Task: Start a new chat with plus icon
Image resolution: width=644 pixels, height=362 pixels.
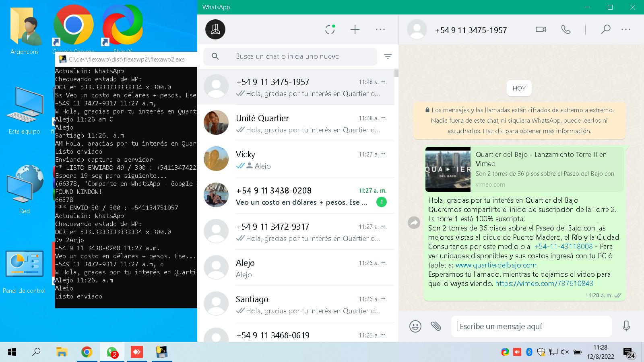Action: [x=355, y=29]
